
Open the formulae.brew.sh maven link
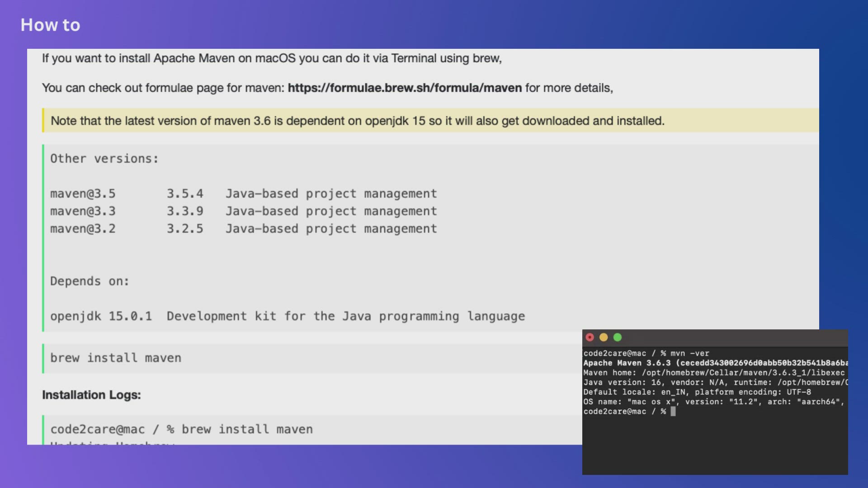click(405, 88)
